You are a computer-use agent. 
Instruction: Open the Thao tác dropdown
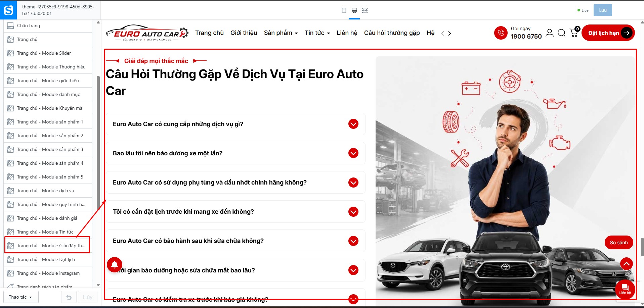(21, 297)
